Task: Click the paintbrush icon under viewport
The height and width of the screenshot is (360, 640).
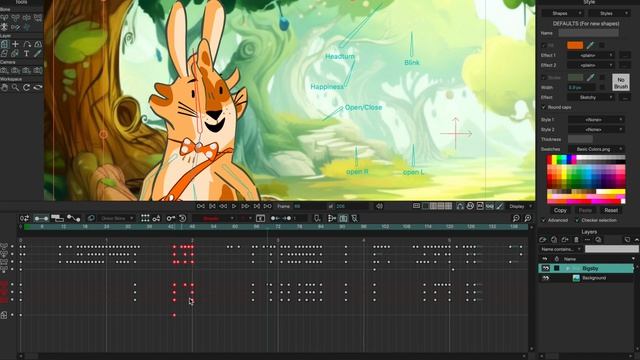Action: (500, 206)
